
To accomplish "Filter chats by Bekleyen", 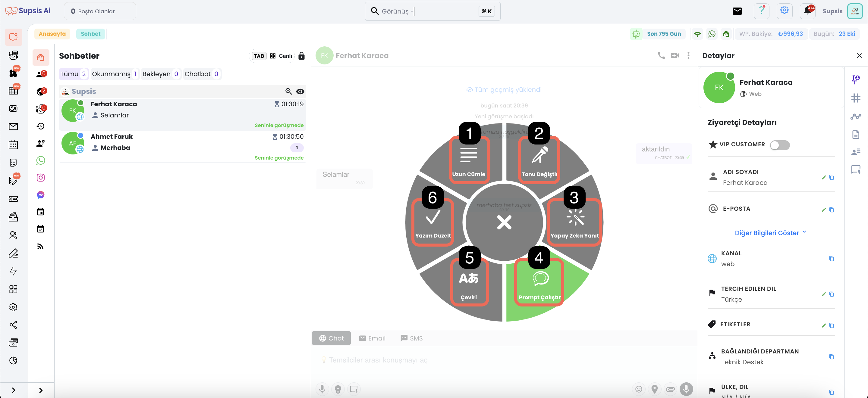I will (x=160, y=74).
